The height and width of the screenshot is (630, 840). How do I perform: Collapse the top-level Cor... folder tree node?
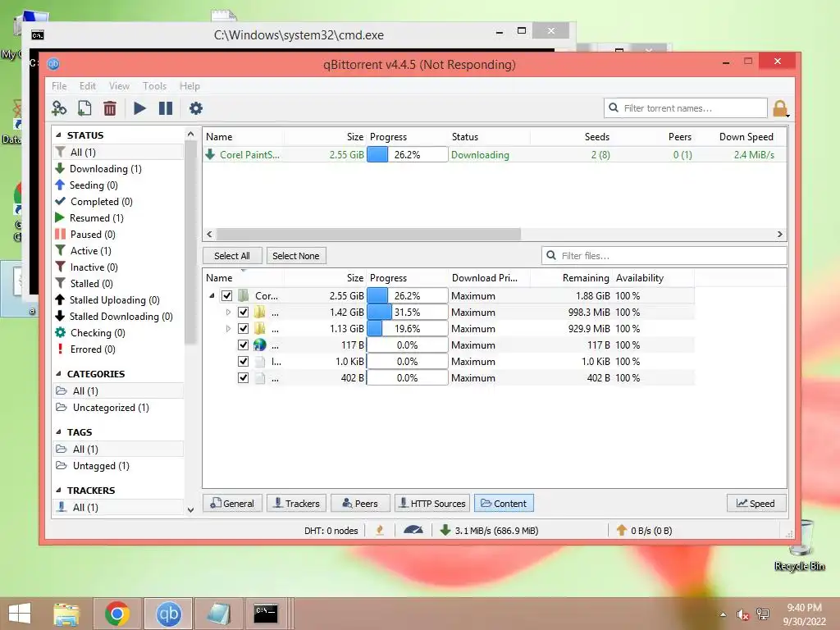[212, 295]
